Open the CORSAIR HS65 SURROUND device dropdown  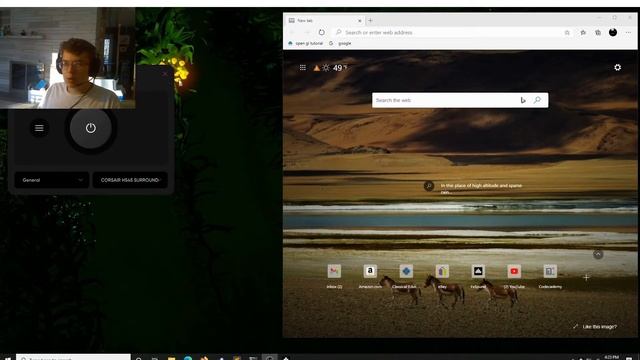pos(130,180)
